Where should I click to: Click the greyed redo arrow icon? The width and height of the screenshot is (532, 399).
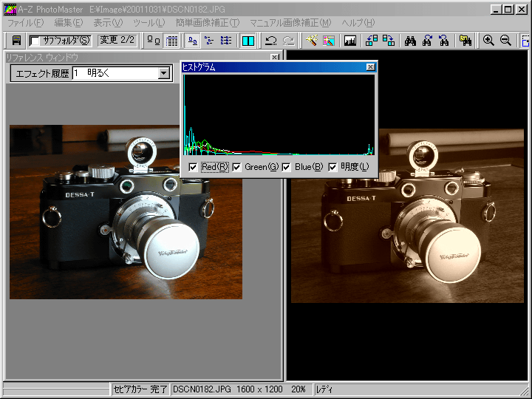click(x=288, y=41)
